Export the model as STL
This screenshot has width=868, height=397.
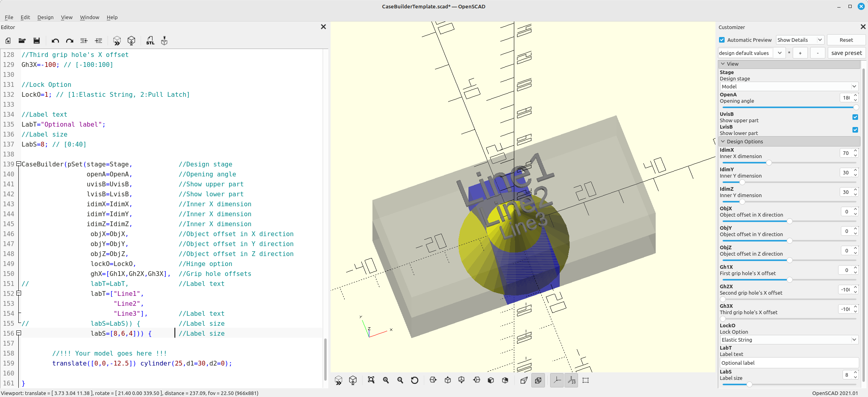[150, 41]
